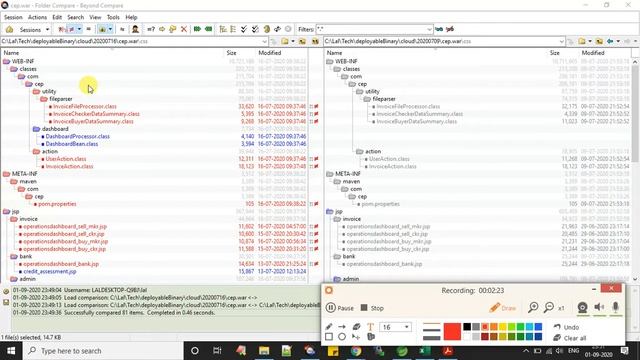The image size is (640, 360).
Task: Open left pane browse folder dropdown arrow
Action: [293, 41]
